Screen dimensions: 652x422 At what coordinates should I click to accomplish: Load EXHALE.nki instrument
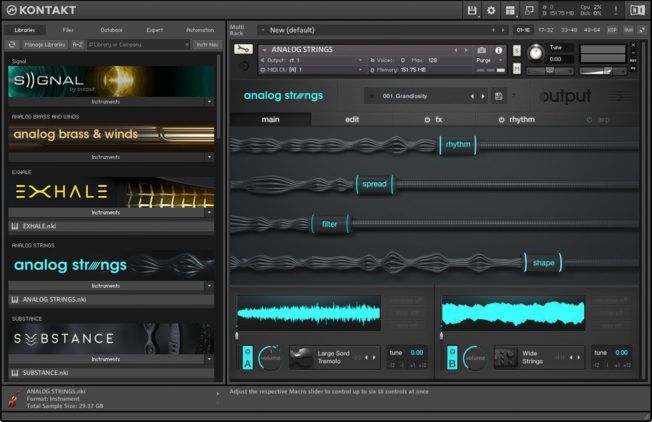111,226
